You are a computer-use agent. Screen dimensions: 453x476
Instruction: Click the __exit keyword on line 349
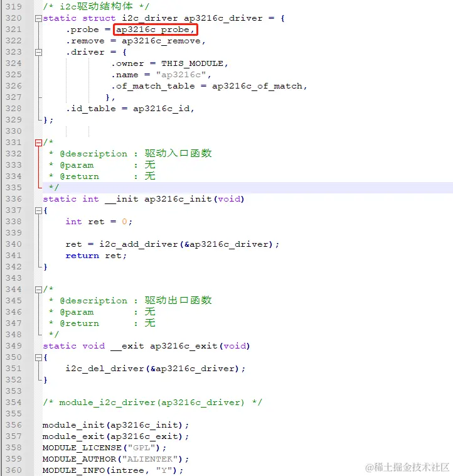point(127,346)
